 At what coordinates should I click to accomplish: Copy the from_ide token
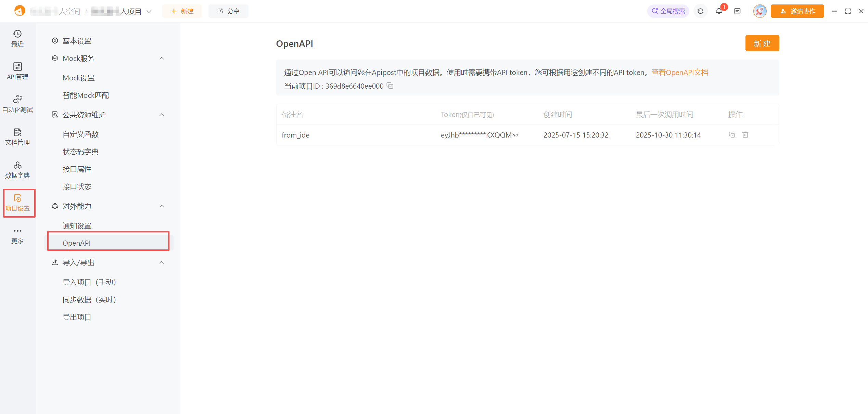click(x=732, y=135)
